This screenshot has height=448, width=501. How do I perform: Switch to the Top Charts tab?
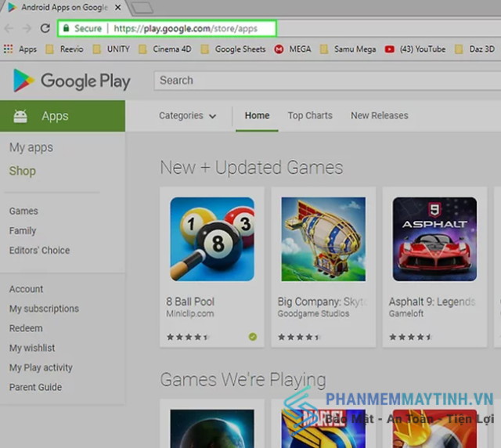310,115
